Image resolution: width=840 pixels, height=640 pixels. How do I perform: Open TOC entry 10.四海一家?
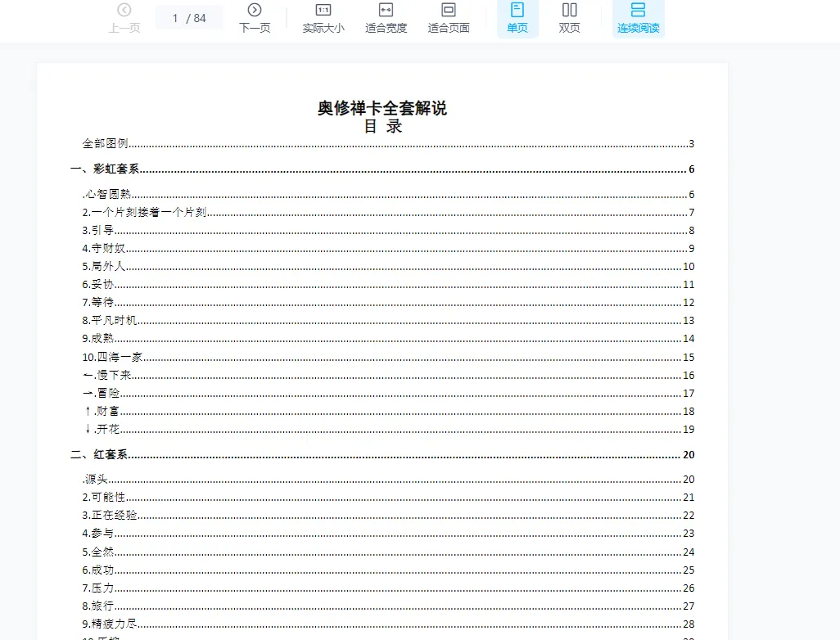[388, 357]
